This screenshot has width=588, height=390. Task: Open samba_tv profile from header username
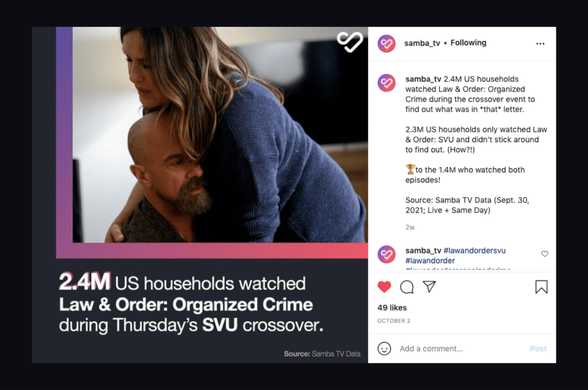point(422,43)
